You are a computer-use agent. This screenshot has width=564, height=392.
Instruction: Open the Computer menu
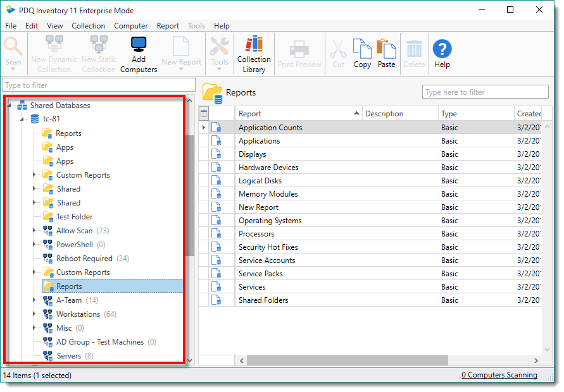[x=131, y=26]
